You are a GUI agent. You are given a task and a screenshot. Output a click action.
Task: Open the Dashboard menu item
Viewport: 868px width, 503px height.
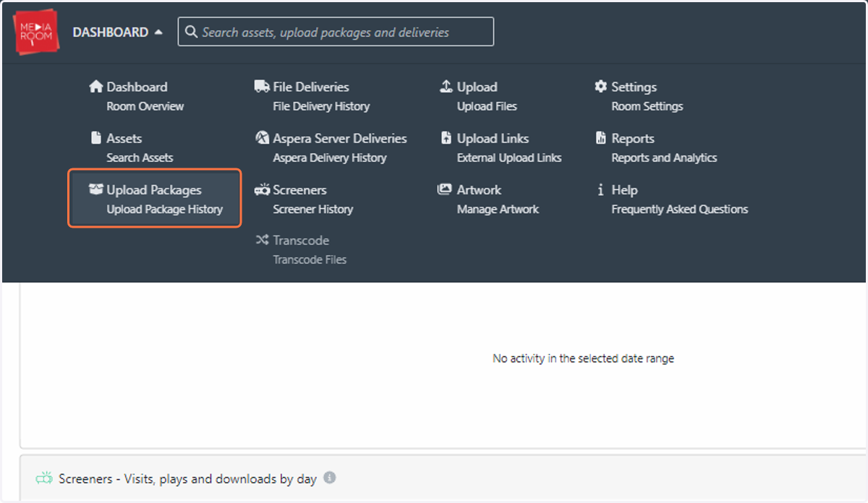[137, 87]
